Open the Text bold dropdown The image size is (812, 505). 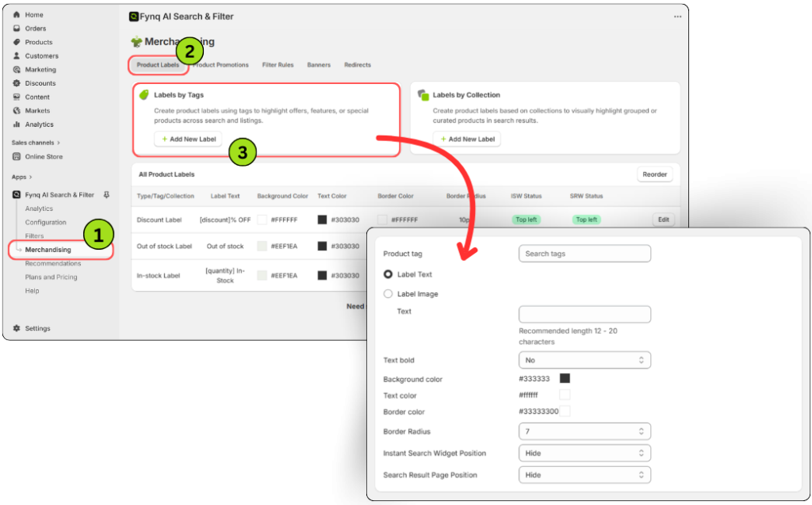pyautogui.click(x=584, y=360)
